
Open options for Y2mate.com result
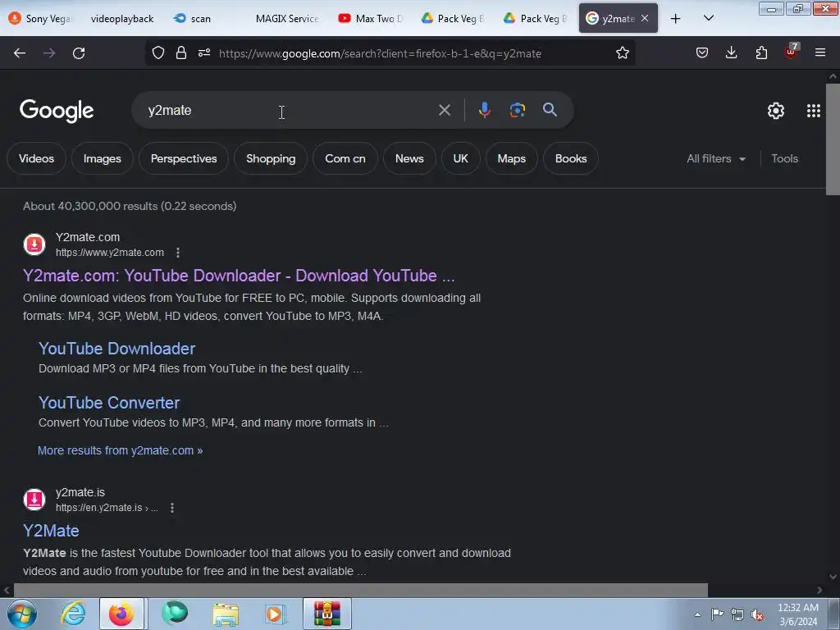pyautogui.click(x=178, y=253)
